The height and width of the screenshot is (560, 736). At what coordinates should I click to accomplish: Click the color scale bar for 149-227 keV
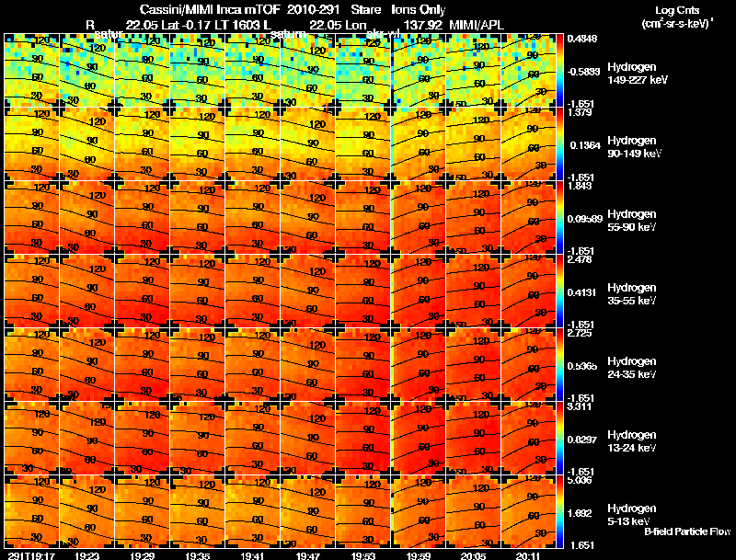click(x=559, y=71)
